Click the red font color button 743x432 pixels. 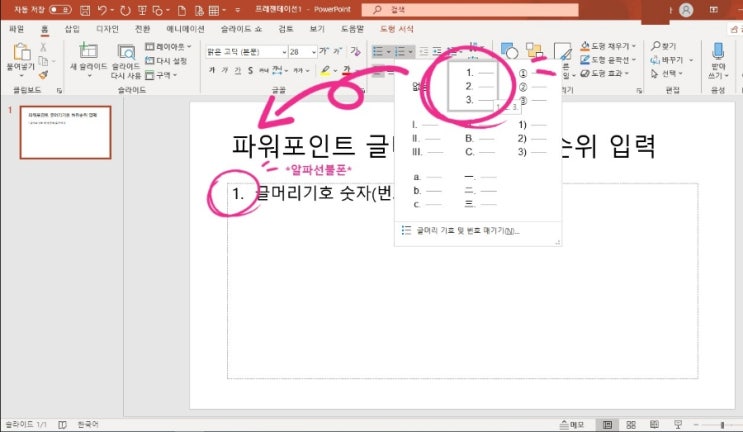click(347, 70)
